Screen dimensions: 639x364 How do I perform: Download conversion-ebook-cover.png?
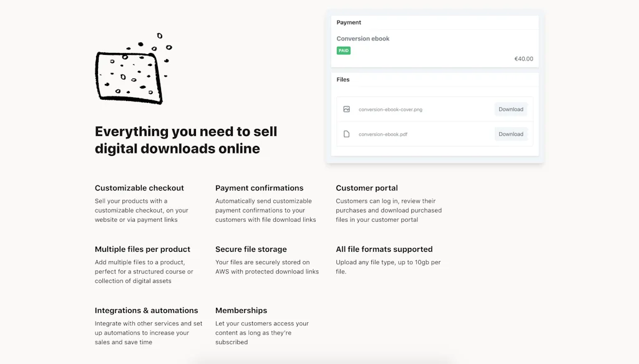point(510,109)
